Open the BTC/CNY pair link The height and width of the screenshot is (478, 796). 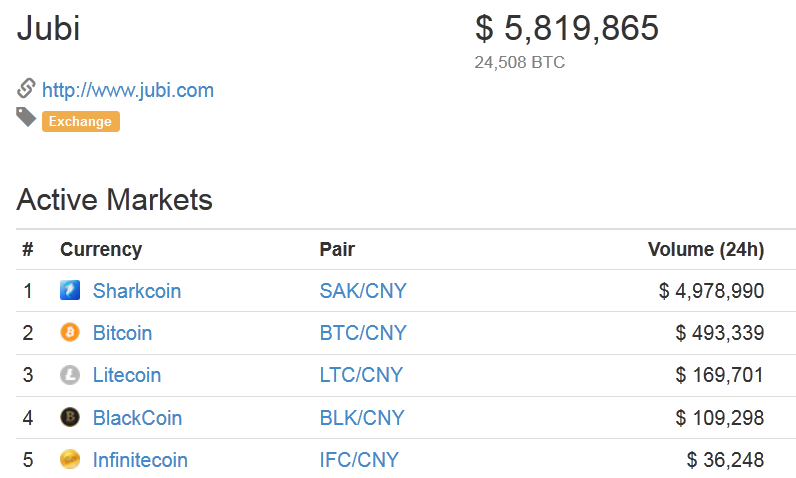click(x=363, y=333)
